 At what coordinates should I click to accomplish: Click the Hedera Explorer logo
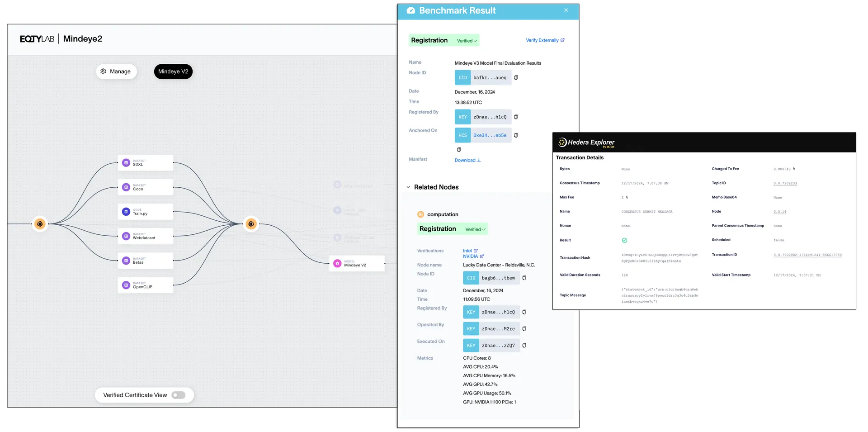click(x=586, y=142)
